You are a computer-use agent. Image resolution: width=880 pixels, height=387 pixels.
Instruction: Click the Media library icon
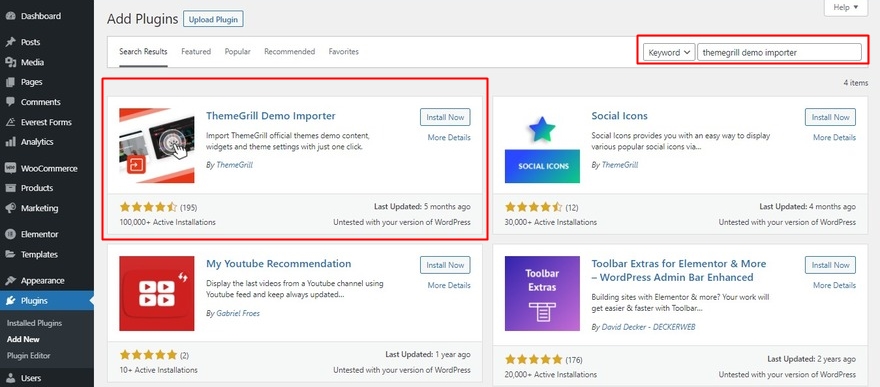click(x=10, y=62)
